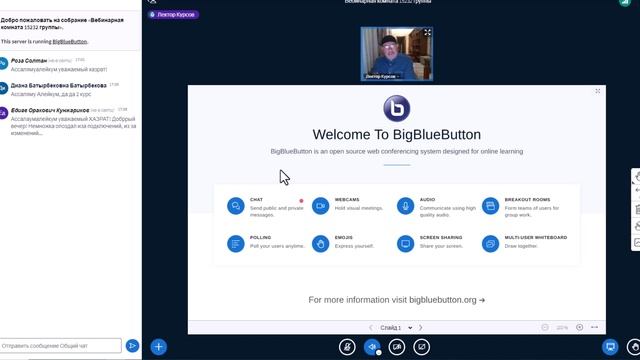This screenshot has width=640, height=360.
Task: Go to the previous slide arrow
Action: pos(371,327)
